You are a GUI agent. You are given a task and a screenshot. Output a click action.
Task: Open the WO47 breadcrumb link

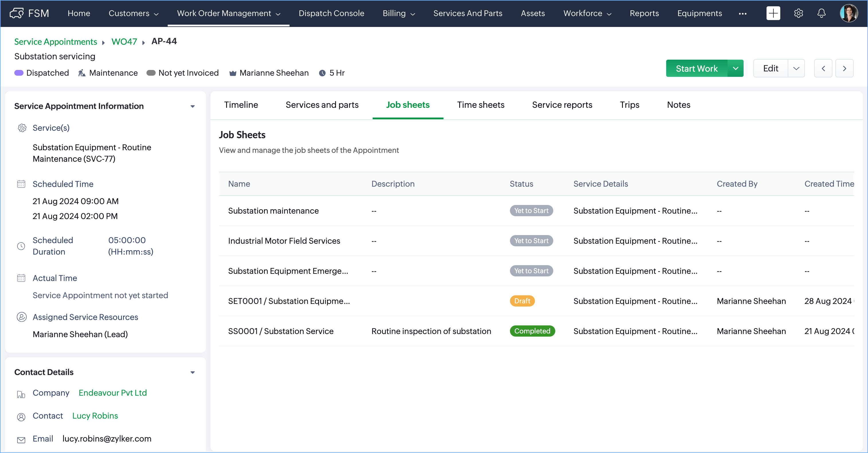tap(124, 42)
